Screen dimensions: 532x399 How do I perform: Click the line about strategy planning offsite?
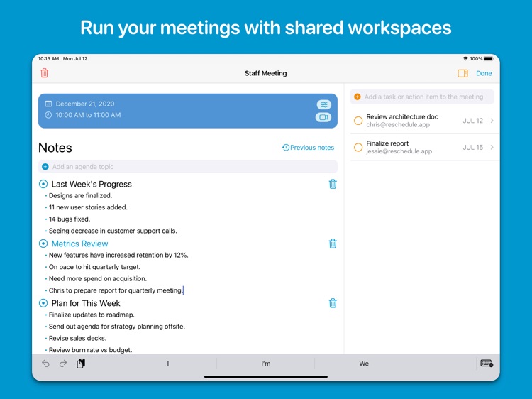pyautogui.click(x=117, y=327)
